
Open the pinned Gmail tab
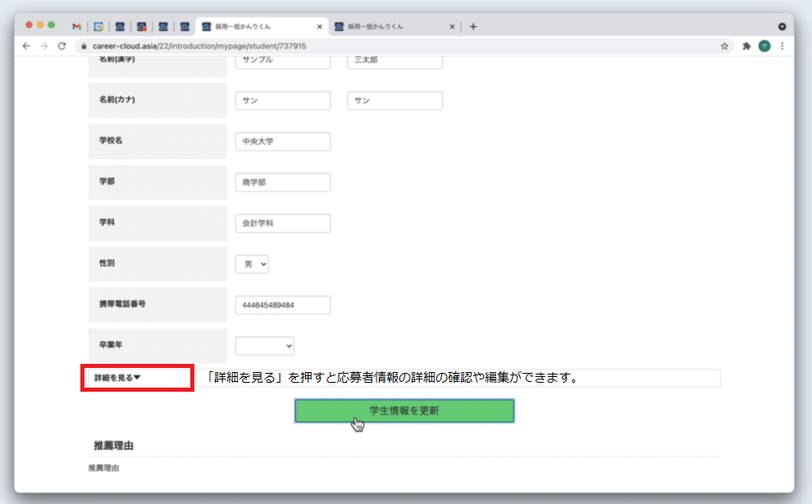pyautogui.click(x=76, y=26)
